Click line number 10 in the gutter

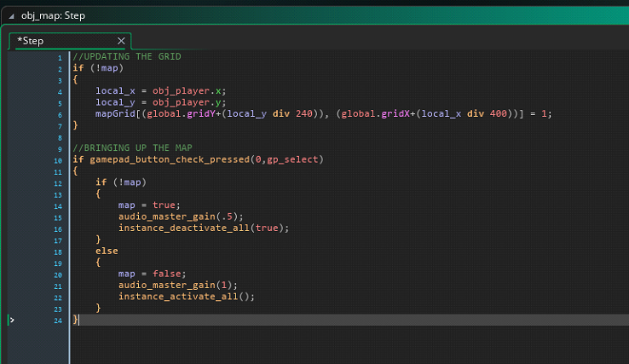[x=58, y=161]
